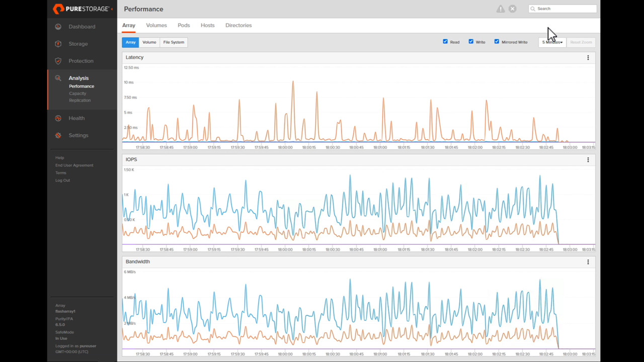
Task: Click the Log Out link
Action: [x=62, y=180]
